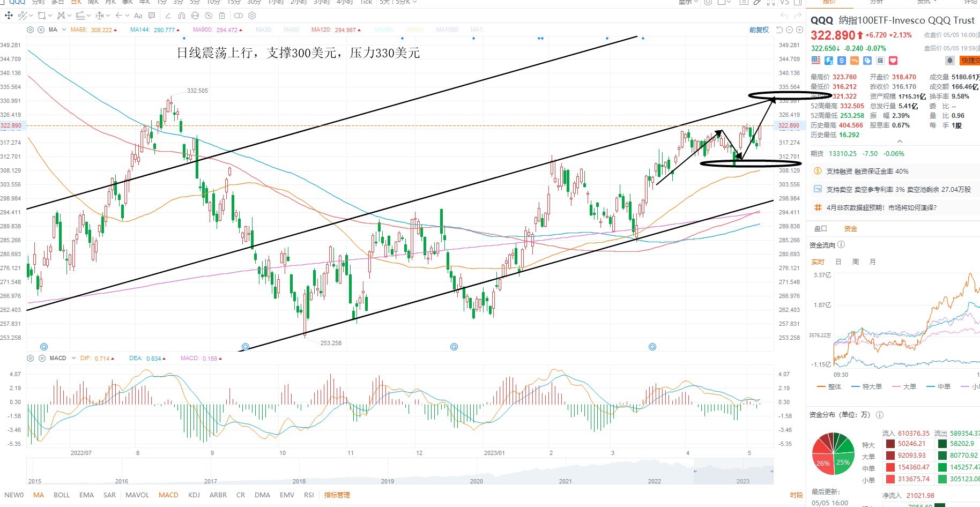Toggle lock drawings icon
The height and width of the screenshot is (507, 980).
point(195,16)
